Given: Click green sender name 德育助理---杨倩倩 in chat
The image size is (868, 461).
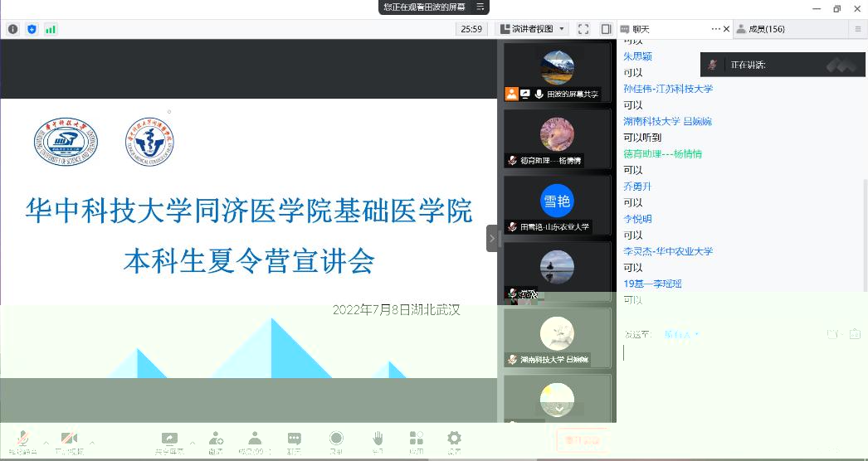Looking at the screenshot, I should 663,154.
